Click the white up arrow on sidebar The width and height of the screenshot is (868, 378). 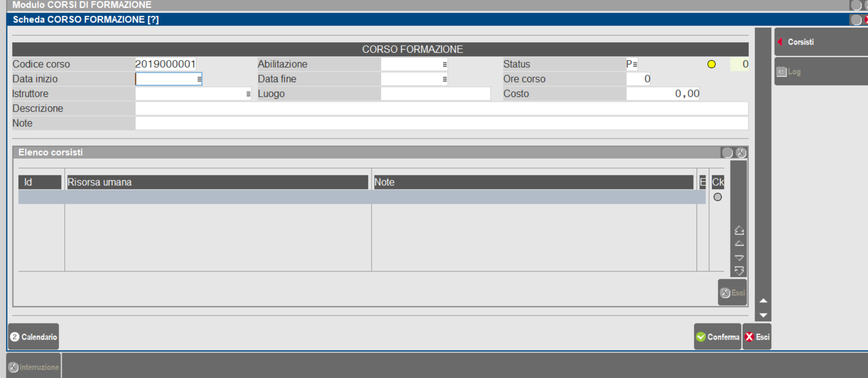tap(763, 300)
